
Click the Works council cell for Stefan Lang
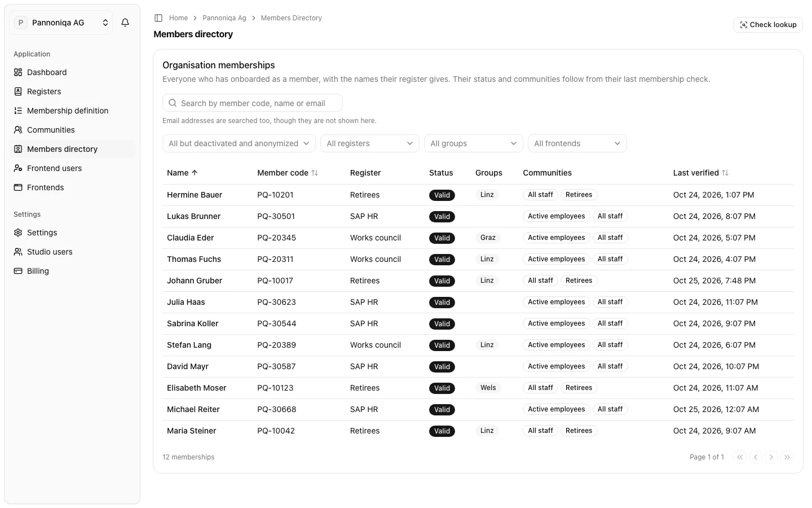(376, 345)
